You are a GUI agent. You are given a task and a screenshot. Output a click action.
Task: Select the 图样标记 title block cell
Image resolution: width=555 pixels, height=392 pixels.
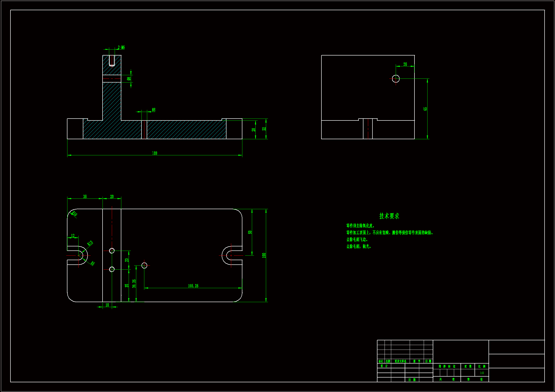pos(447,366)
